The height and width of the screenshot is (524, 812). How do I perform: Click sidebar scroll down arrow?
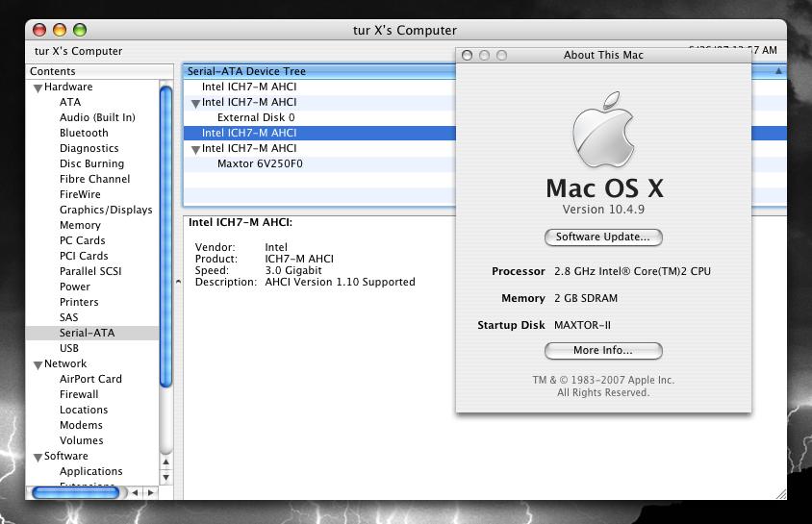(165, 477)
